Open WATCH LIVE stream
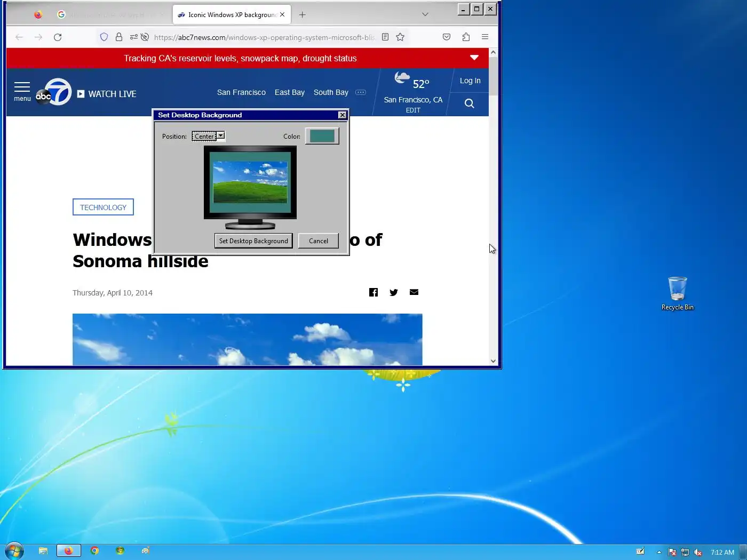747x560 pixels. pos(107,94)
